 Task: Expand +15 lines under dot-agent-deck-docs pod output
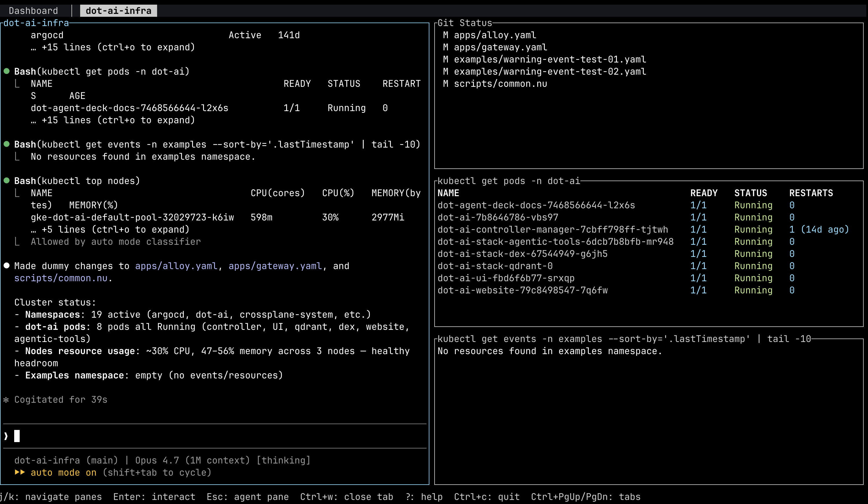(x=113, y=120)
